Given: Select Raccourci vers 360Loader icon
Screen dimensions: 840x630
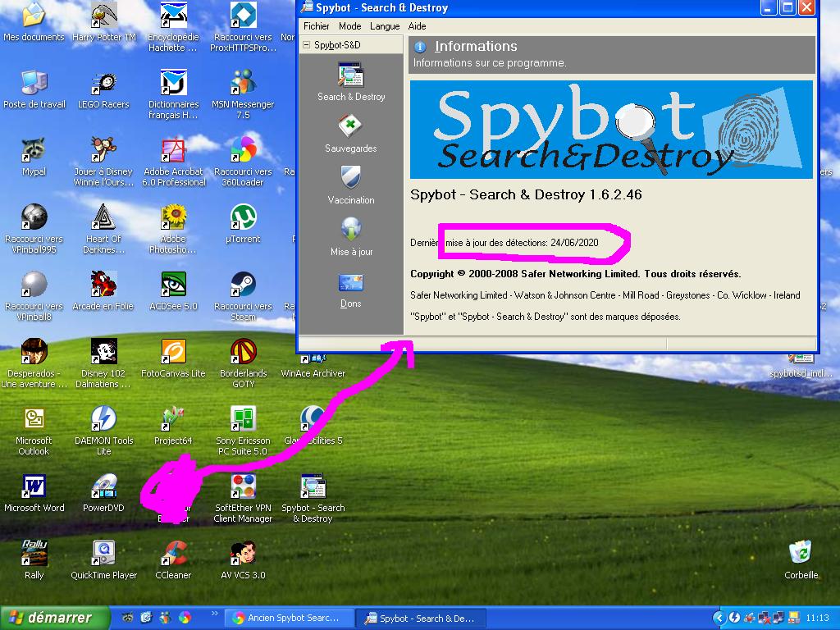Looking at the screenshot, I should (243, 162).
